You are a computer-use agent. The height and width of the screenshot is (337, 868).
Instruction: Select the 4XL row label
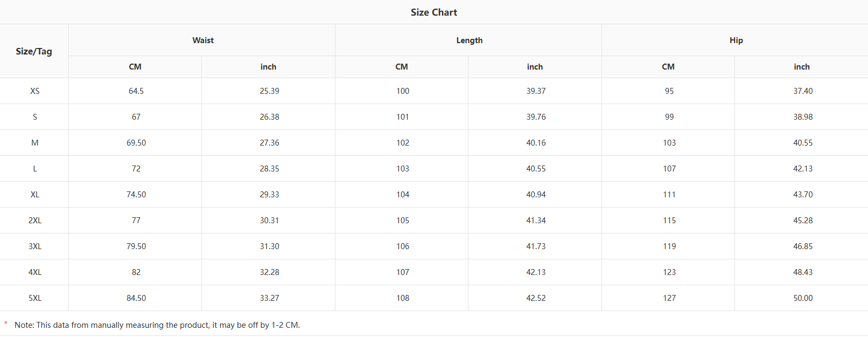pos(35,272)
